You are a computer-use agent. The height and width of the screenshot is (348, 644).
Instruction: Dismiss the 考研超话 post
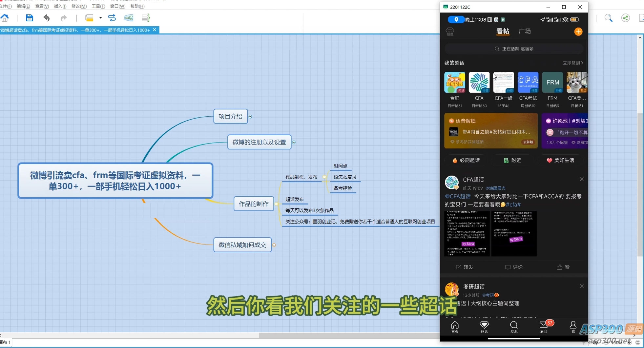582,286
